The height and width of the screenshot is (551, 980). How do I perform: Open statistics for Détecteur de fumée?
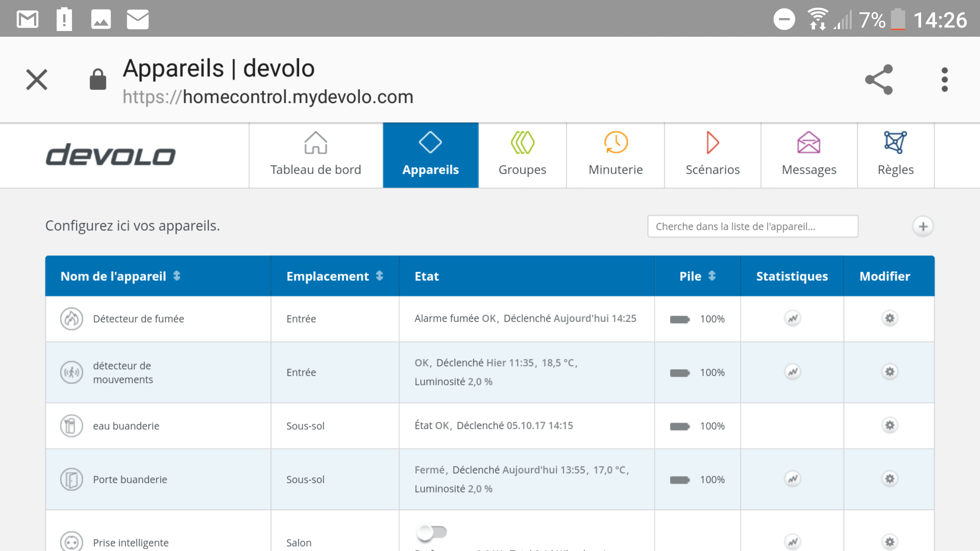pos(792,318)
